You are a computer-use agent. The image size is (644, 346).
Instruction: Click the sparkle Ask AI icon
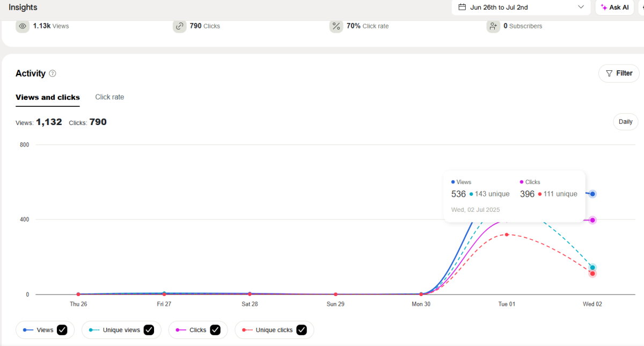(604, 8)
